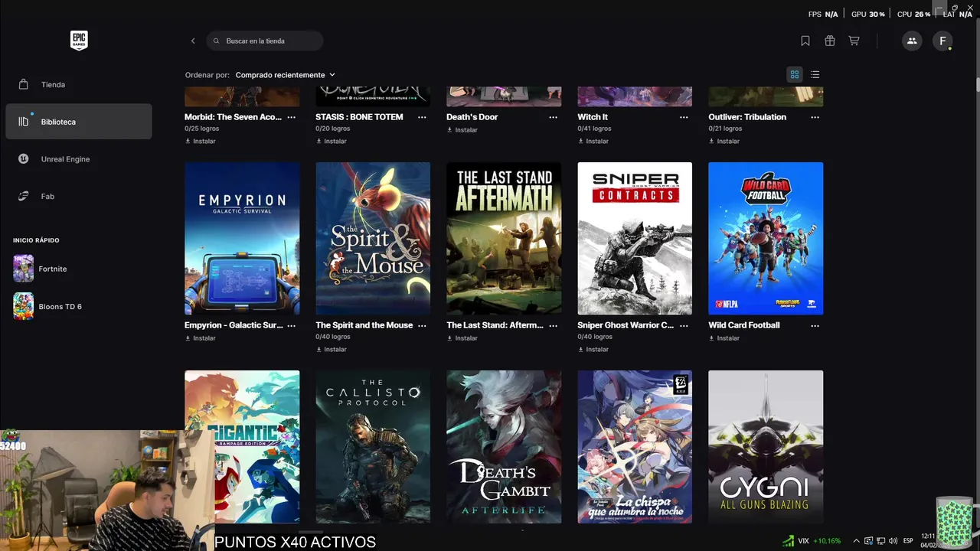This screenshot has width=980, height=551.
Task: Open the VIX stock taskbar widget
Action: tap(812, 541)
